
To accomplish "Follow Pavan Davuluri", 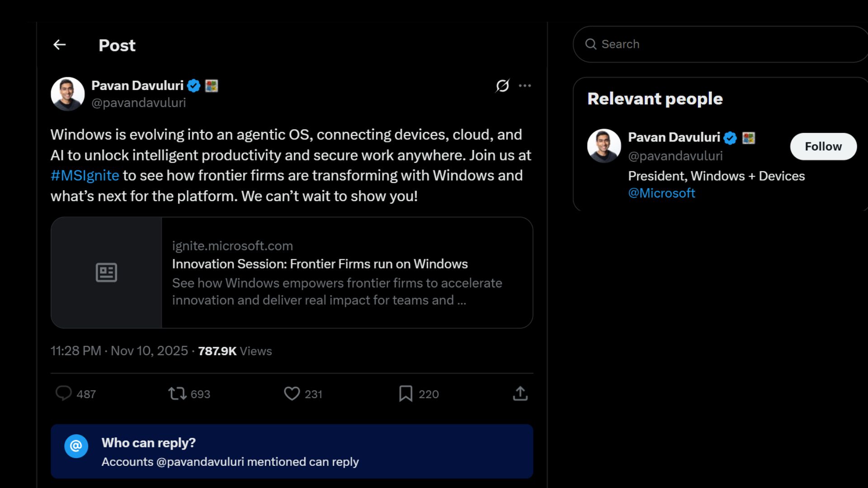I will [823, 146].
